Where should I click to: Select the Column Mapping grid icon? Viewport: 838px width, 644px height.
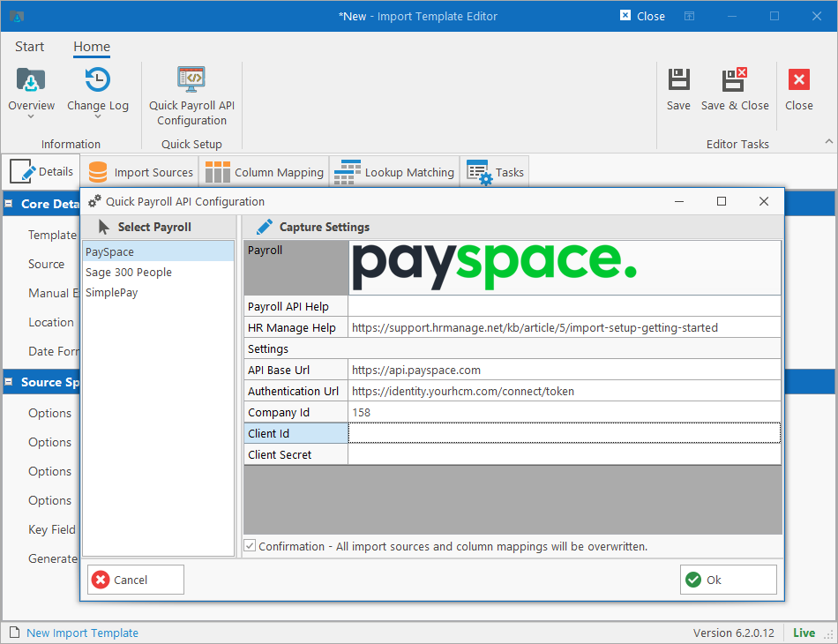(x=218, y=172)
